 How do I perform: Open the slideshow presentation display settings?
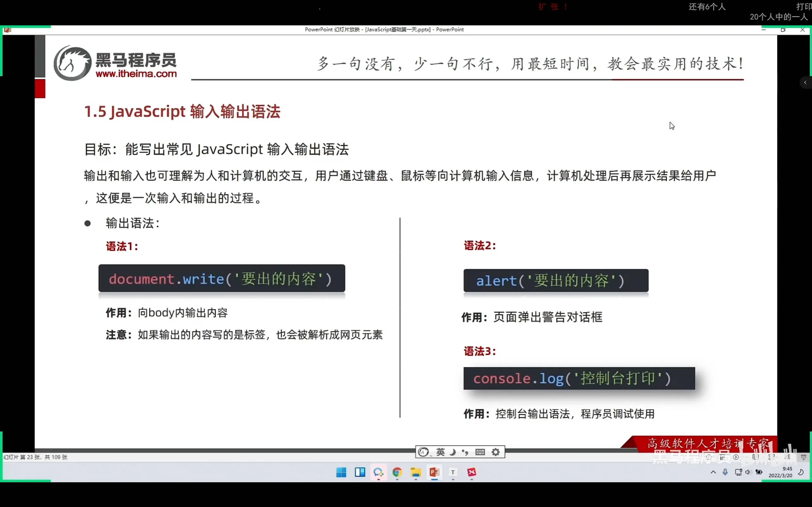pyautogui.click(x=803, y=457)
